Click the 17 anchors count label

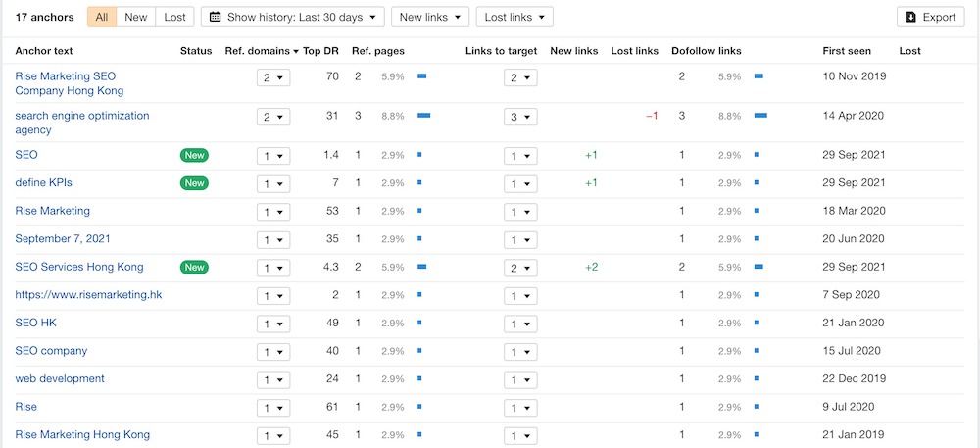[44, 17]
